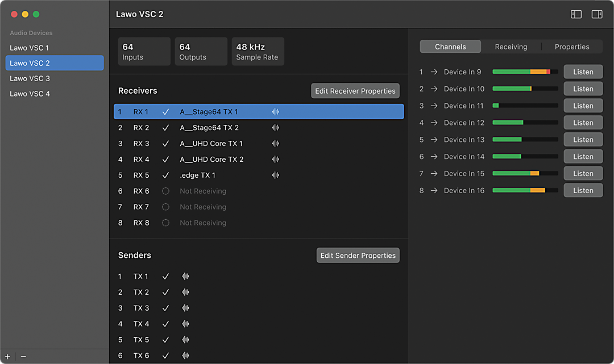Click the RX 8 not-receiving status circle
614x364 pixels.
pyautogui.click(x=165, y=223)
